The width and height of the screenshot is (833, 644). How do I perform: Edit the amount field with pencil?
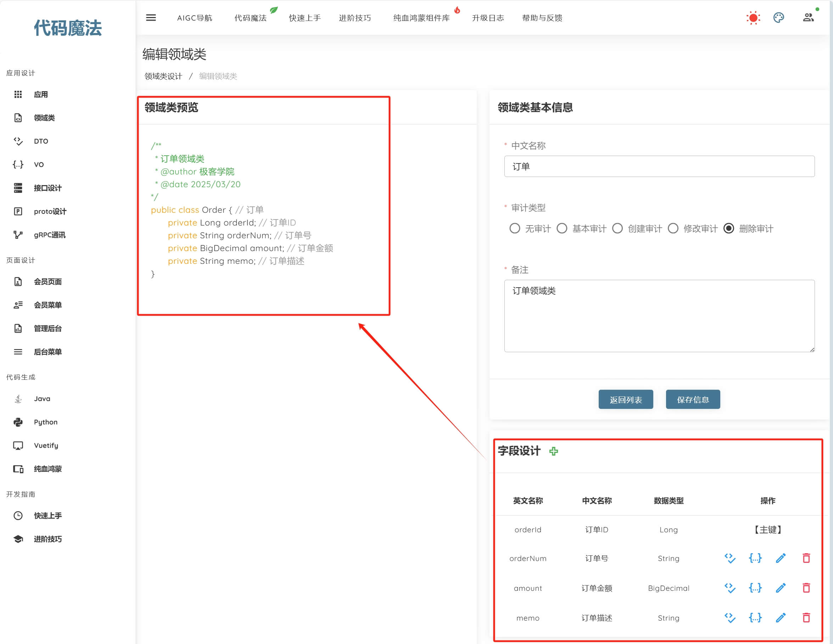click(x=781, y=588)
